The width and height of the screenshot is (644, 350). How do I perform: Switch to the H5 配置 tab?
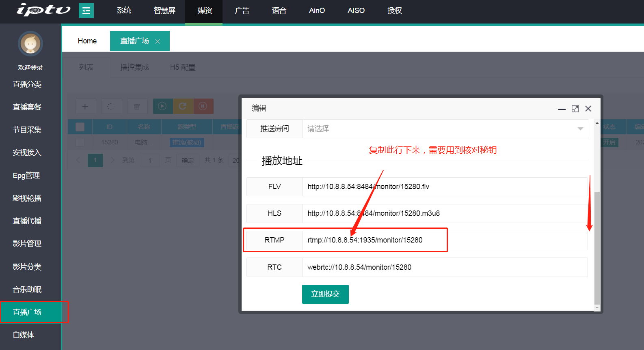pos(183,67)
